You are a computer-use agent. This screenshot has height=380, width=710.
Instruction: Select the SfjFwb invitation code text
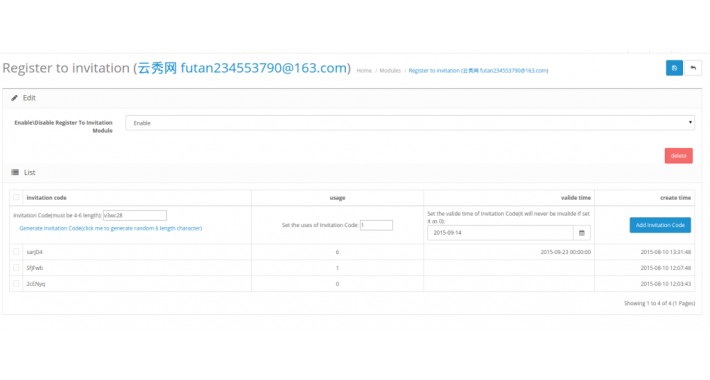tap(34, 268)
